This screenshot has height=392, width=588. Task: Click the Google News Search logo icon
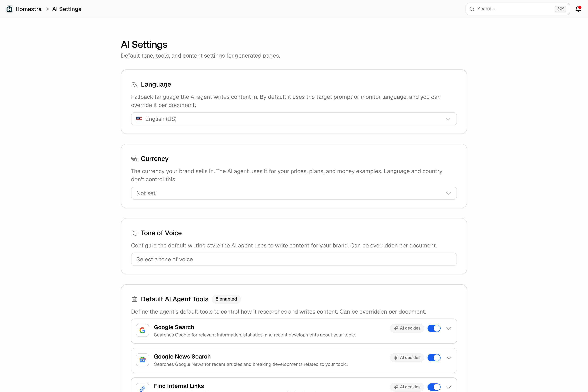pos(143,360)
